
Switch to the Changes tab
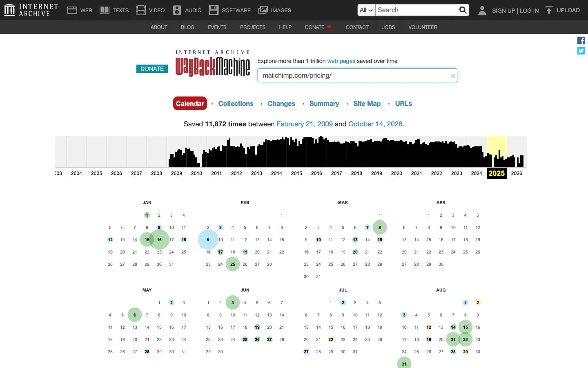point(281,103)
